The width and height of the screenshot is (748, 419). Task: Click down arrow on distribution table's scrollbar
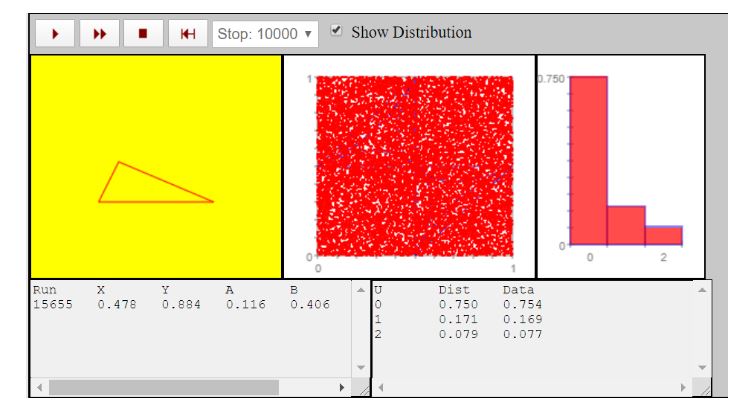[x=703, y=368]
